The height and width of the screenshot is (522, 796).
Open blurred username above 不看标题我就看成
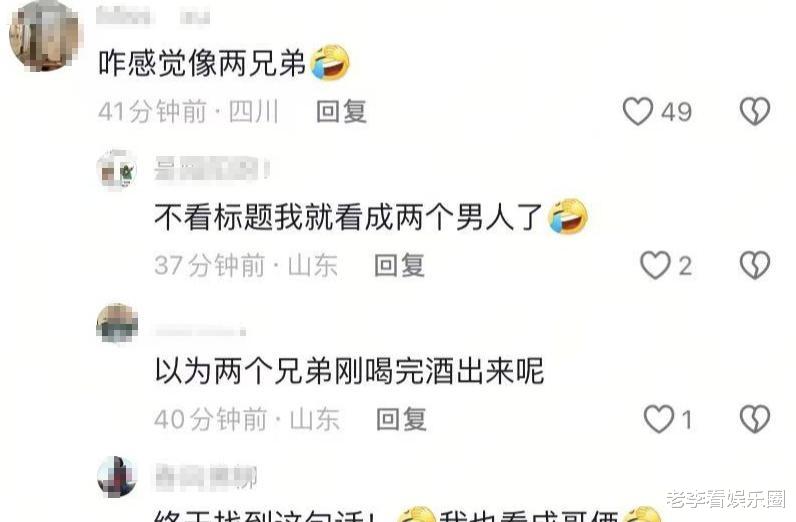click(212, 169)
